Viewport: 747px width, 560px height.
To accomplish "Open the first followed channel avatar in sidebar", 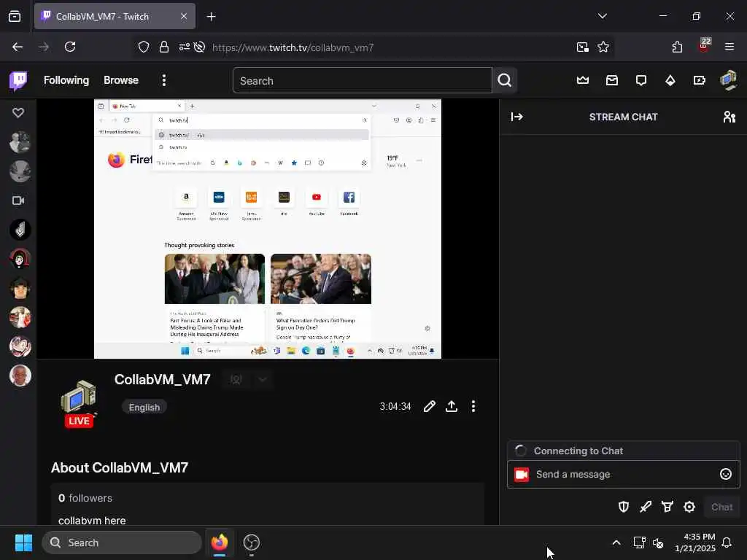I will (x=20, y=142).
